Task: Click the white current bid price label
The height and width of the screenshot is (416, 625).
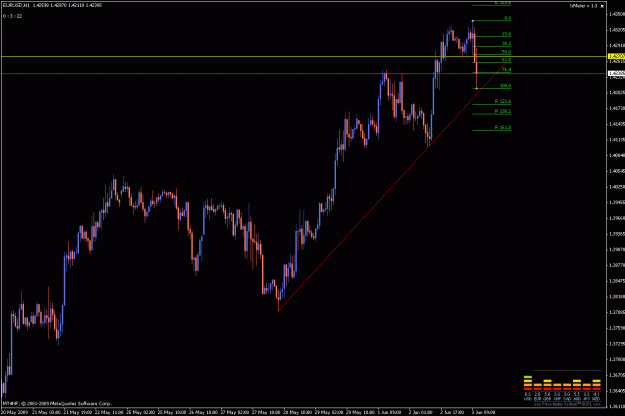Action: point(616,73)
